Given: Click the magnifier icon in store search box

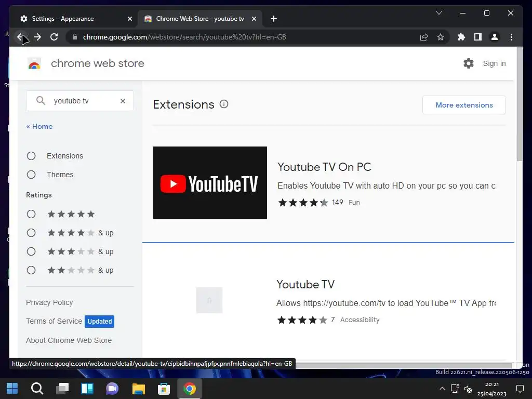Looking at the screenshot, I should [x=41, y=101].
